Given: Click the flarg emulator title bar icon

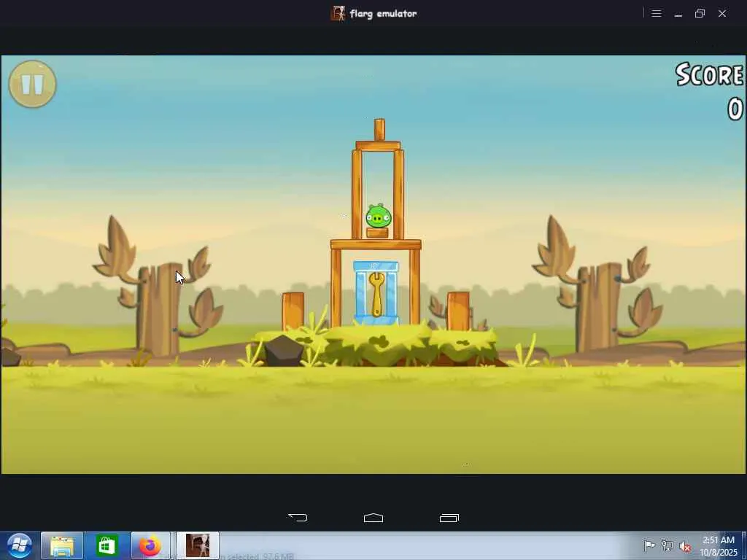Looking at the screenshot, I should pos(338,13).
